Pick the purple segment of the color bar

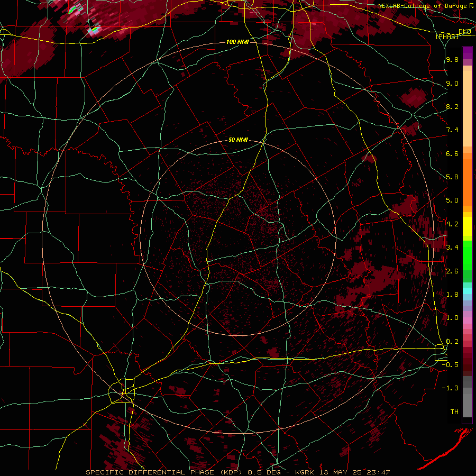[x=467, y=52]
